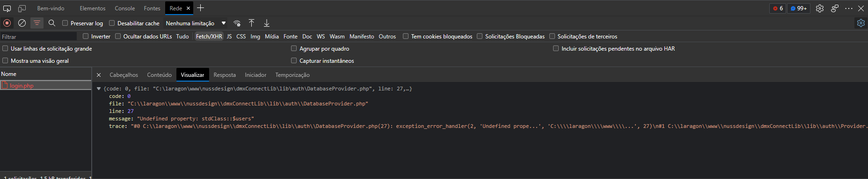Viewport: 868px width, 179px height.
Task: Filter requests by WS
Action: (321, 37)
